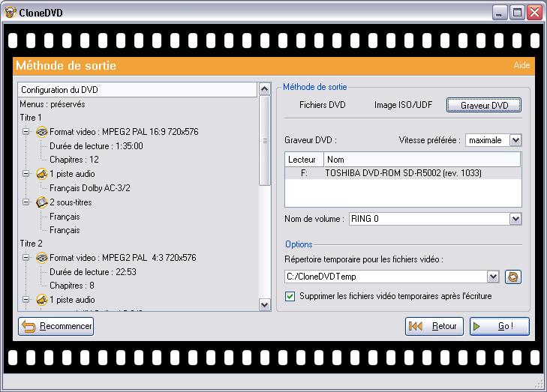The image size is (547, 392).
Task: Click the book icon beside 2 sous-titres
Action: pos(42,202)
